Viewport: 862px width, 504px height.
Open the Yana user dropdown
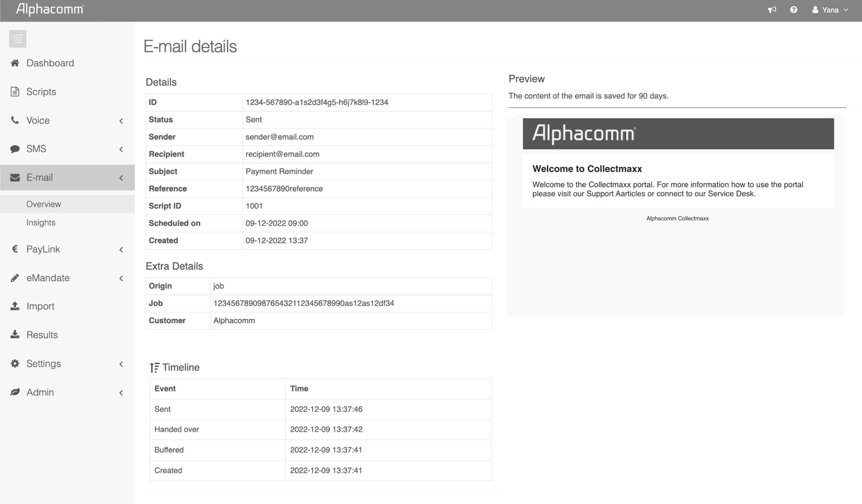[831, 10]
